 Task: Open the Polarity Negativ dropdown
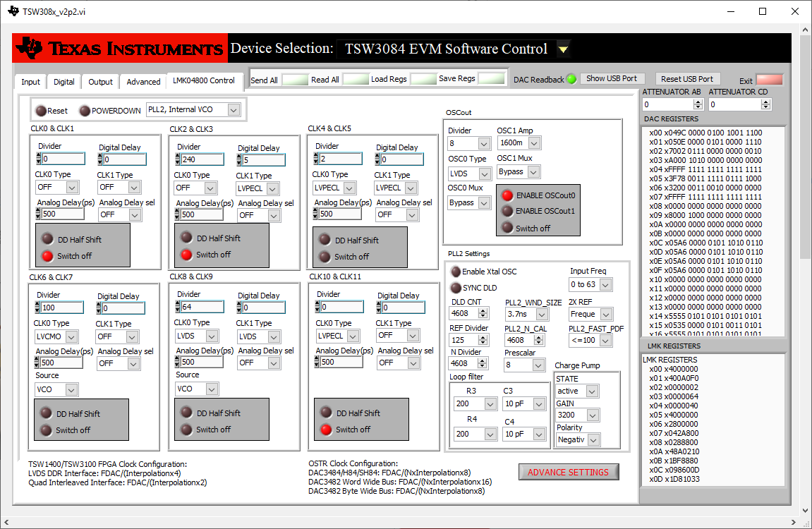point(593,440)
